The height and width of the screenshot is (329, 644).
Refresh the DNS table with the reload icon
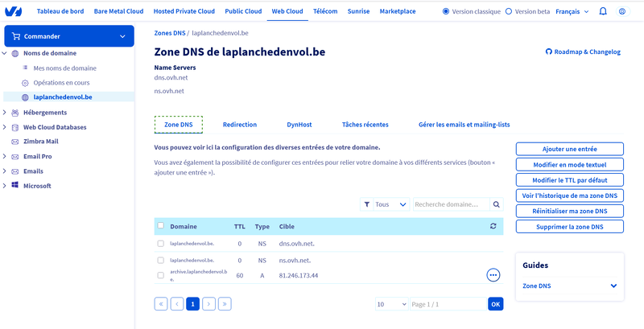tap(493, 226)
